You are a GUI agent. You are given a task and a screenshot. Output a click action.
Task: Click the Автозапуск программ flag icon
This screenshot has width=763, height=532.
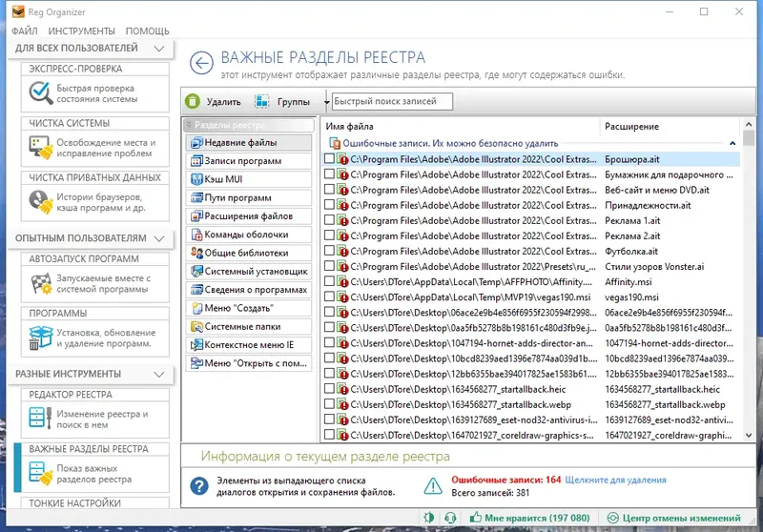40,283
